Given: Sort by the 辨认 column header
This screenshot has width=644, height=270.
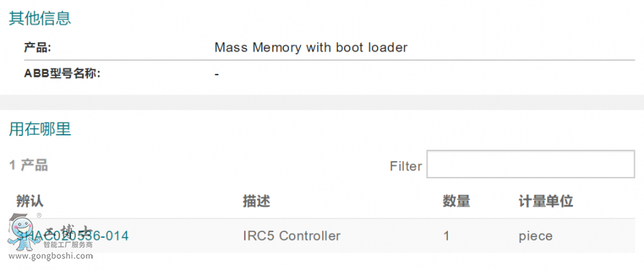Looking at the screenshot, I should (29, 201).
